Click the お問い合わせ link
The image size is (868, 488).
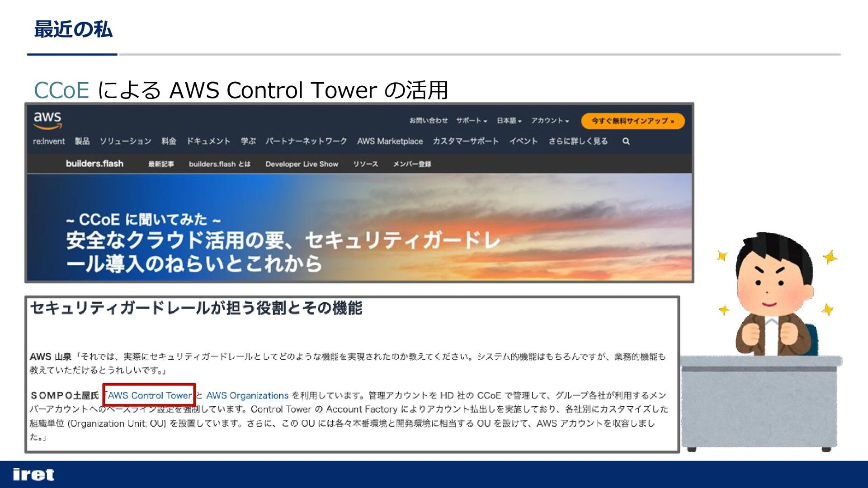(x=429, y=121)
